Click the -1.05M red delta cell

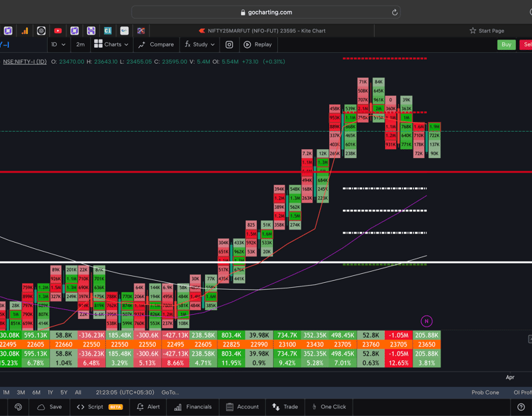coord(399,336)
